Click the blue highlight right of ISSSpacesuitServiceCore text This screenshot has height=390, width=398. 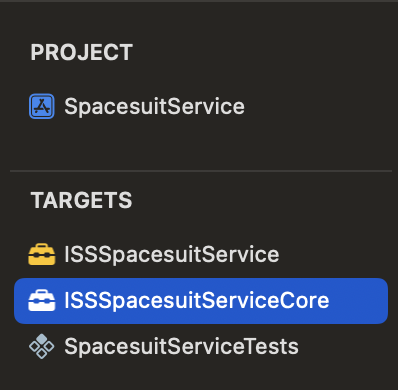tap(358, 301)
